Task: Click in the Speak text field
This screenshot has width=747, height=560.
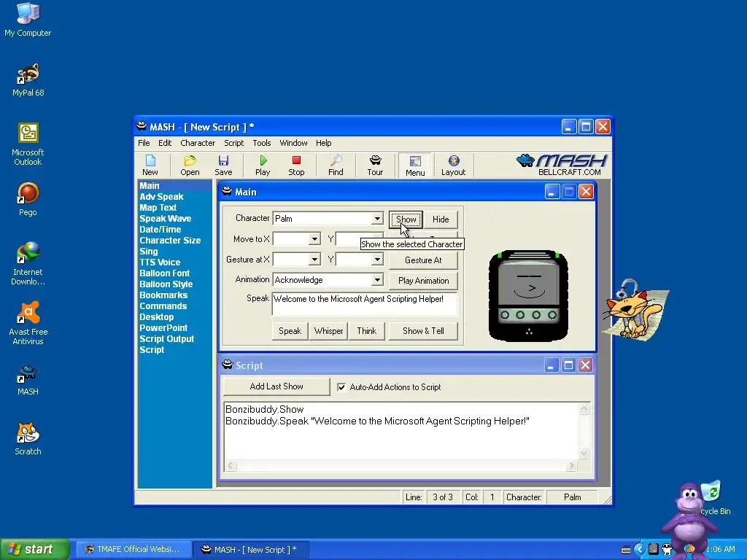Action: (x=365, y=304)
